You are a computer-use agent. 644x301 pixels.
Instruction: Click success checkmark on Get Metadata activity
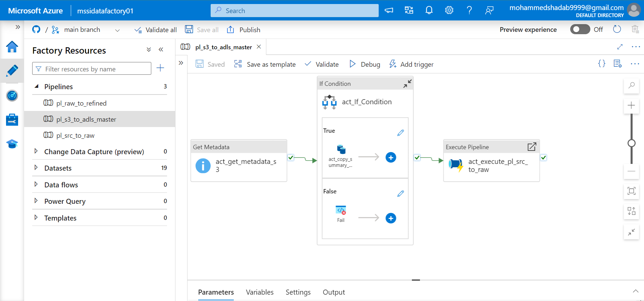[x=291, y=158]
